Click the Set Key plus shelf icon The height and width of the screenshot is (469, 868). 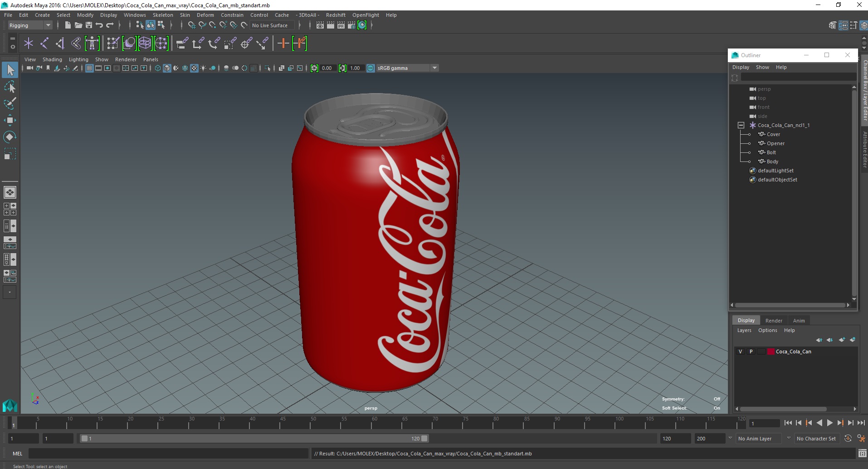point(283,44)
